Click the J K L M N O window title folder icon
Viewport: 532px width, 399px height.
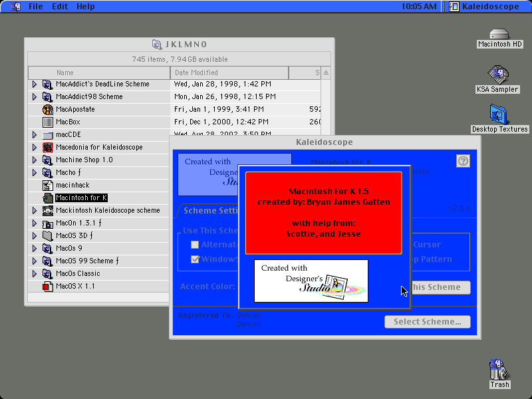click(157, 44)
